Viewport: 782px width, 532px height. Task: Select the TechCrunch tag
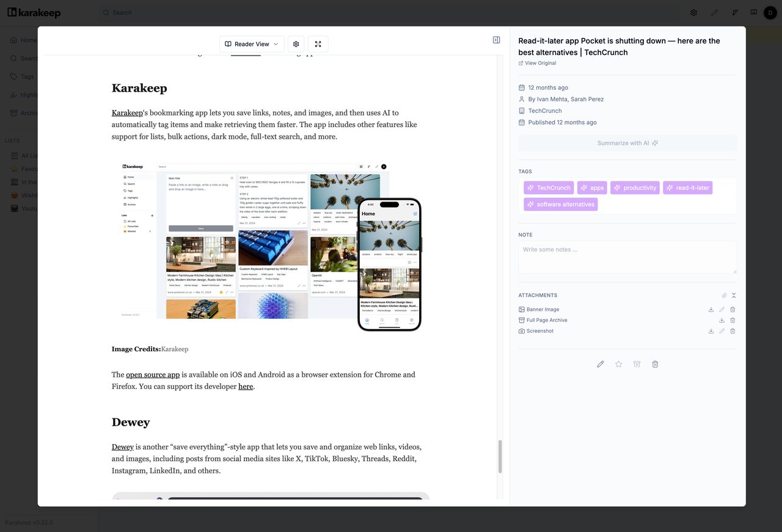[549, 188]
